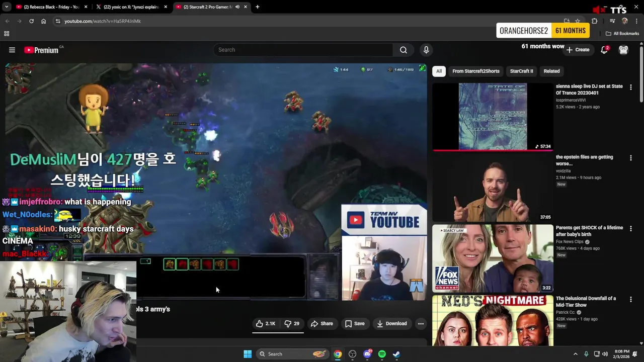Open the taskbar microphone indicator
The height and width of the screenshot is (362, 644).
[586, 354]
